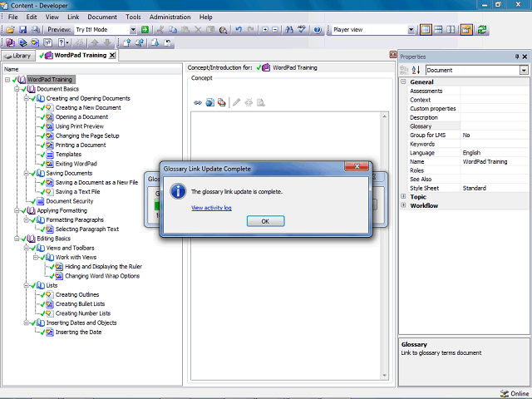Start preview with the green arrow button

pyautogui.click(x=145, y=30)
